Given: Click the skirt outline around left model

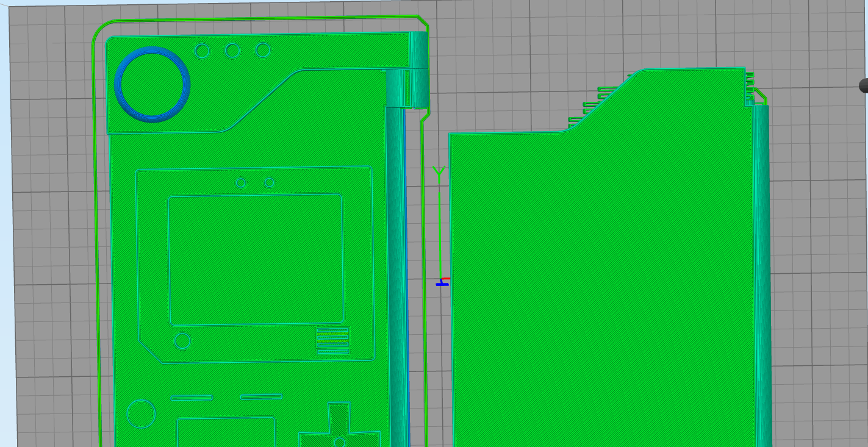Looking at the screenshot, I should click(96, 244).
